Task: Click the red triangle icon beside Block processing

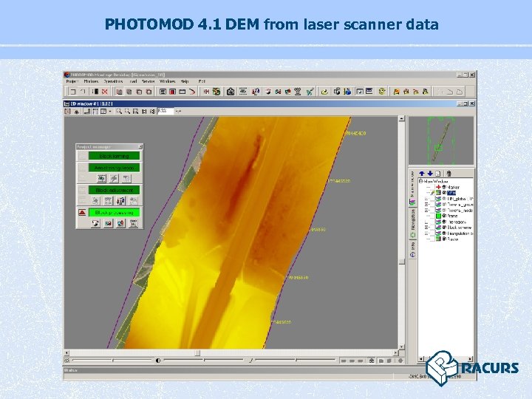Action: coord(82,212)
